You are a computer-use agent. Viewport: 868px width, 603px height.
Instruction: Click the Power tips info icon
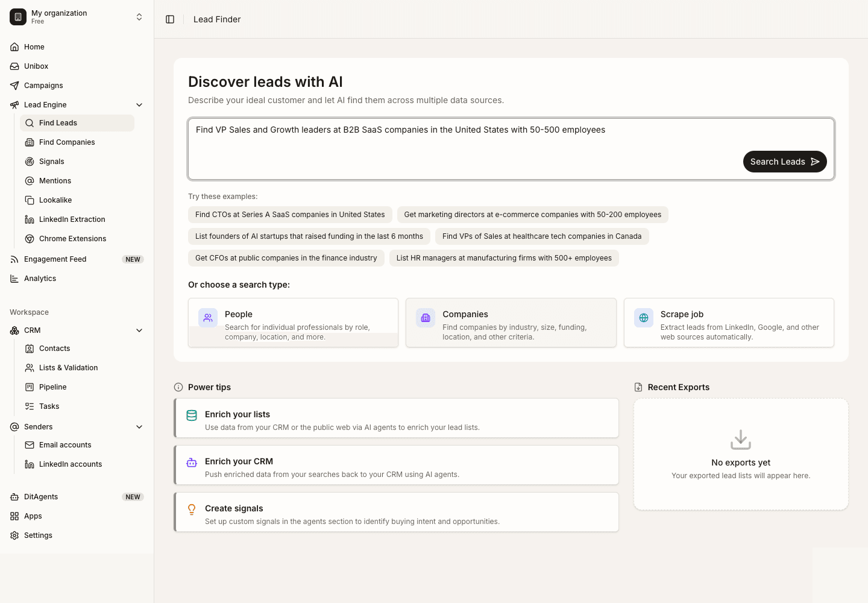point(178,387)
